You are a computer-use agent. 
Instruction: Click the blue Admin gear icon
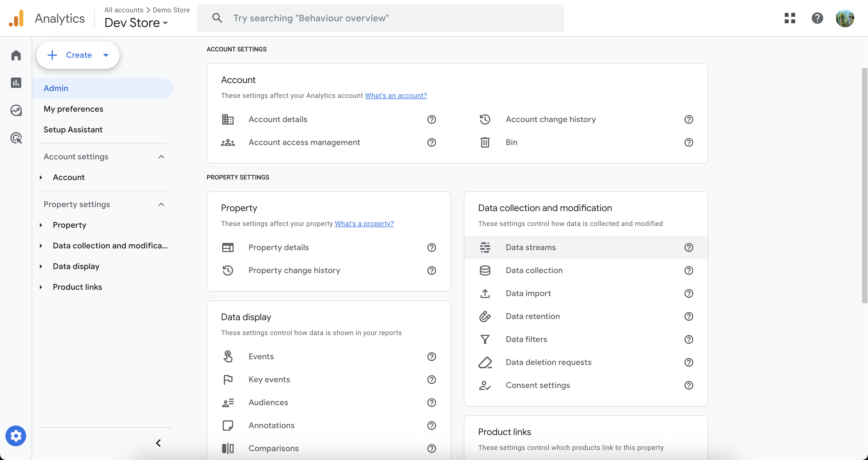coord(16,436)
